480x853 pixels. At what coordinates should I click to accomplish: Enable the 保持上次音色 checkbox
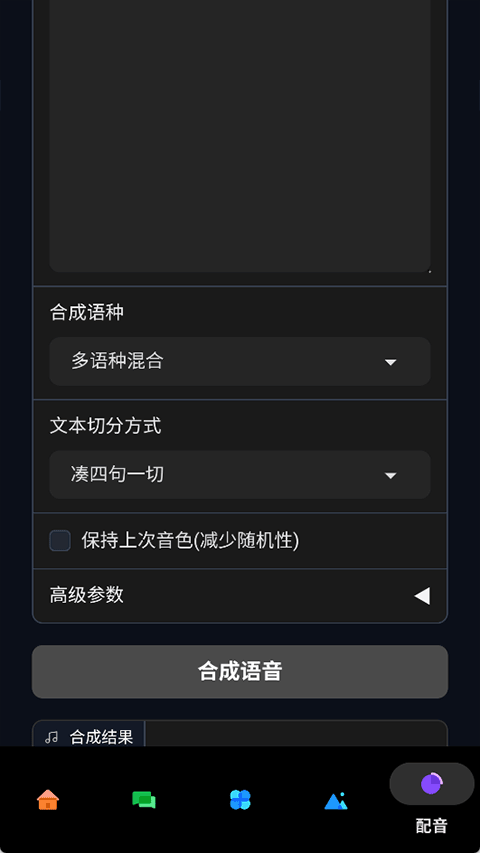coord(60,541)
